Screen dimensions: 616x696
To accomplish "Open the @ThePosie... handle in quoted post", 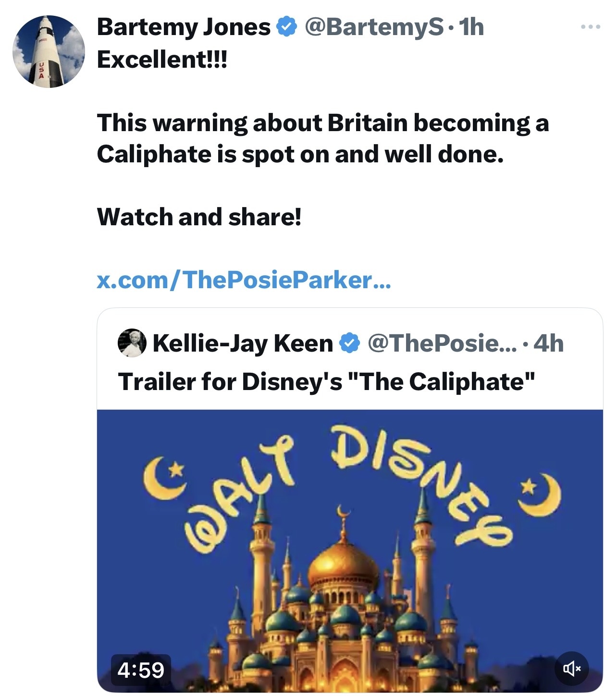I will [442, 343].
